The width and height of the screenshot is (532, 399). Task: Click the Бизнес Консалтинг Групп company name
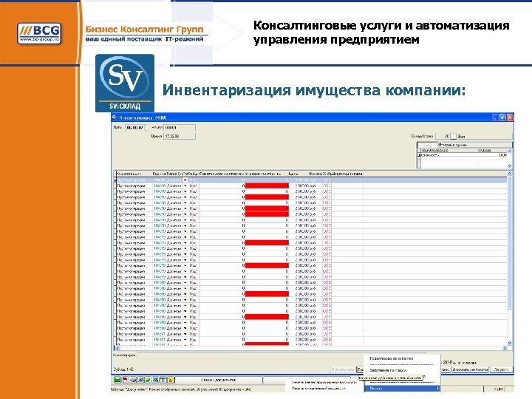point(145,29)
